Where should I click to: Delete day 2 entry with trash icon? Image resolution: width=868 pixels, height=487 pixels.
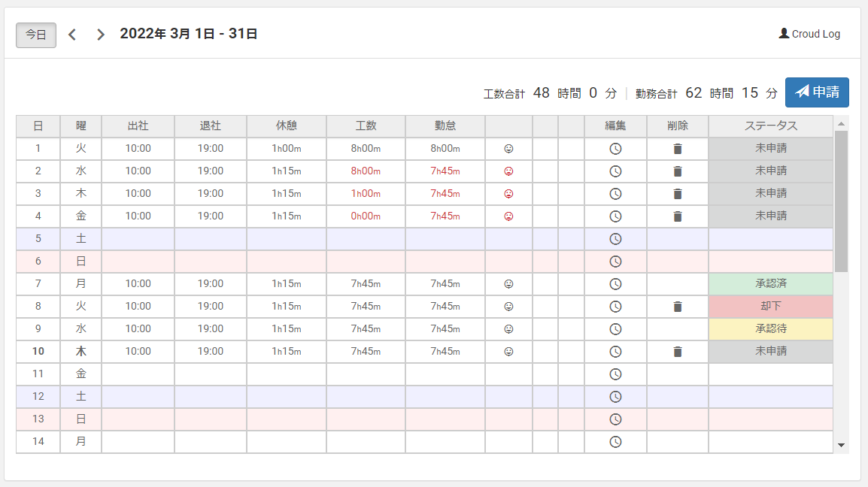pyautogui.click(x=678, y=171)
